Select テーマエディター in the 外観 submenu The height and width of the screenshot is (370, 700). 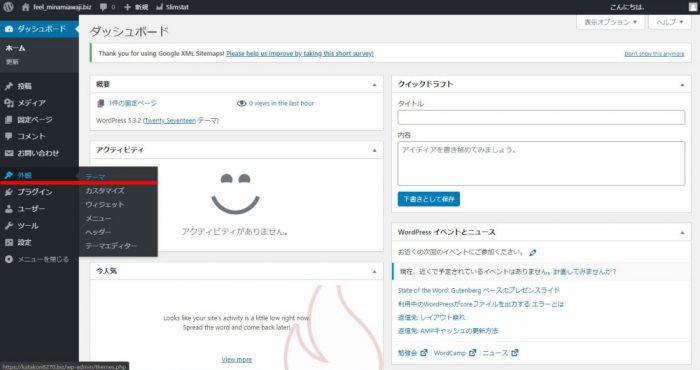(x=111, y=246)
